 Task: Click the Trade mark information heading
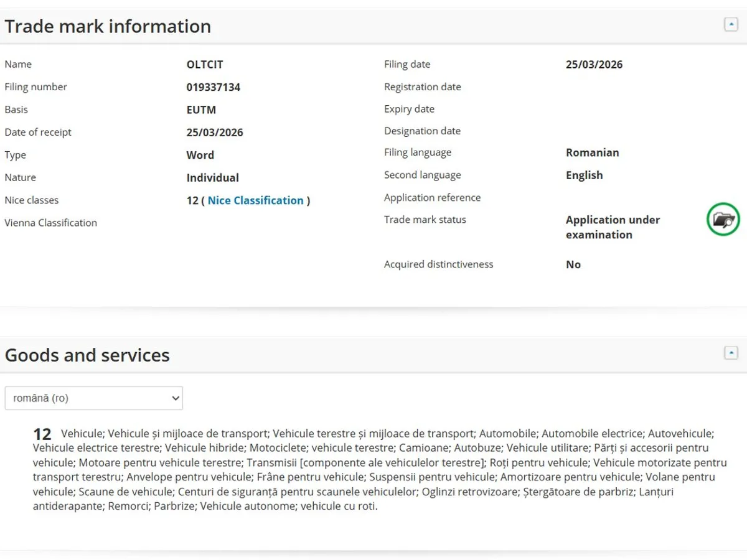(108, 26)
